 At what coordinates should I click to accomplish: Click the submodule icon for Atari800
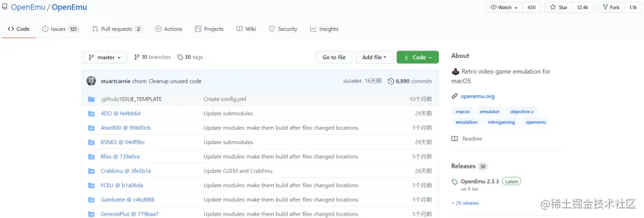[91, 128]
